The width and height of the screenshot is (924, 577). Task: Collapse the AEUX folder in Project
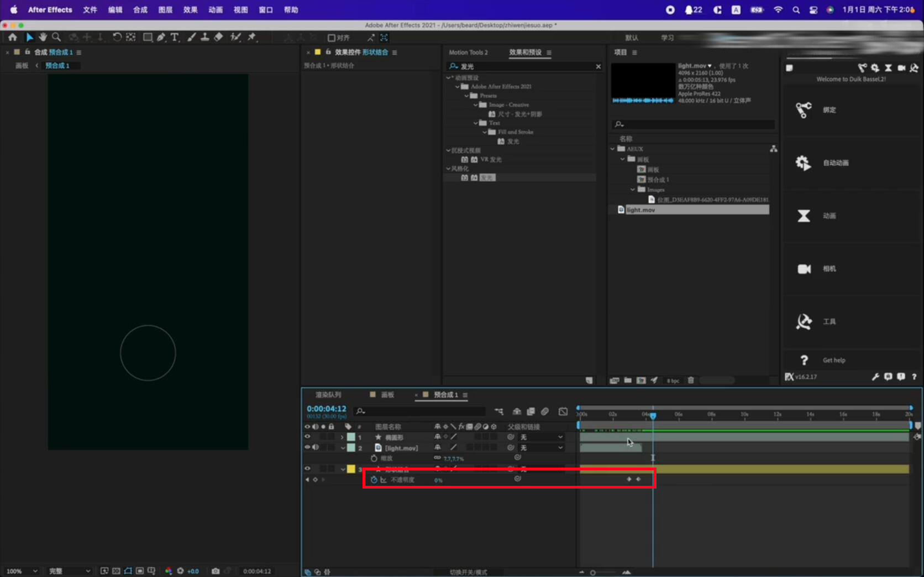point(612,149)
